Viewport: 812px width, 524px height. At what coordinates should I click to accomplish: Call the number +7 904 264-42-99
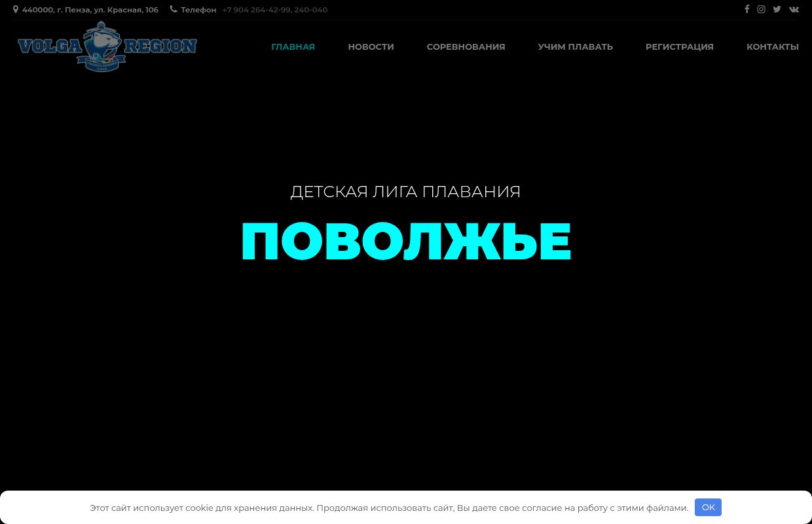coord(256,9)
